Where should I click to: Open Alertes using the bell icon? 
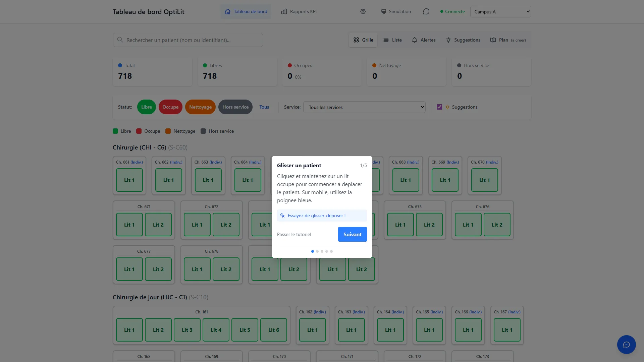pyautogui.click(x=415, y=40)
